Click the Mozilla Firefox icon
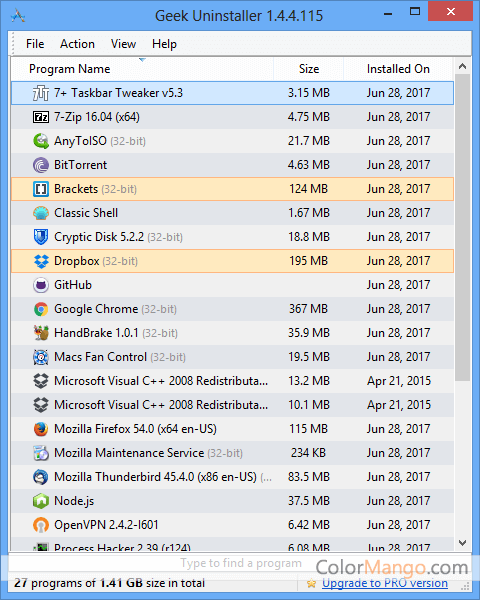Screen dimensions: 480x600 click(x=41, y=429)
